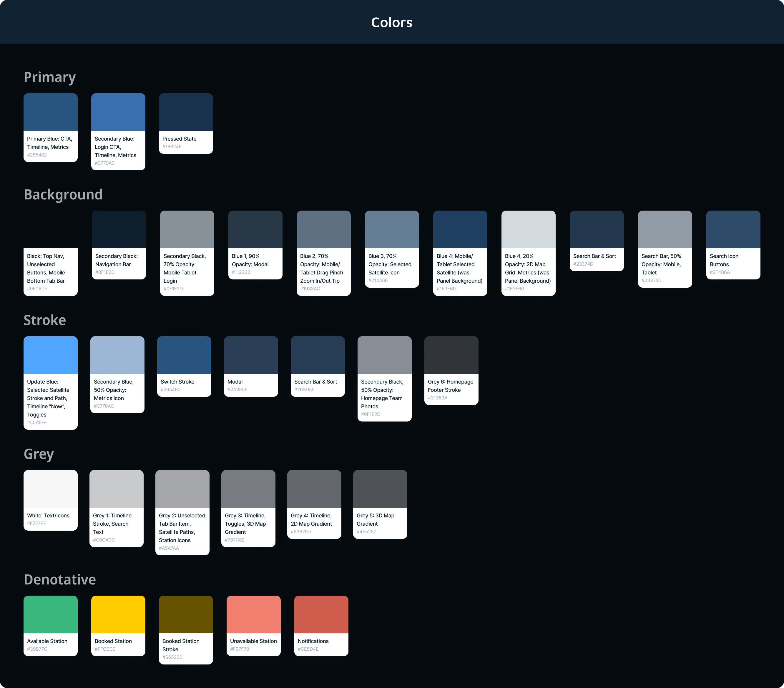Select the hex value #214466
Viewport: 784px width, 688px height.
click(378, 281)
